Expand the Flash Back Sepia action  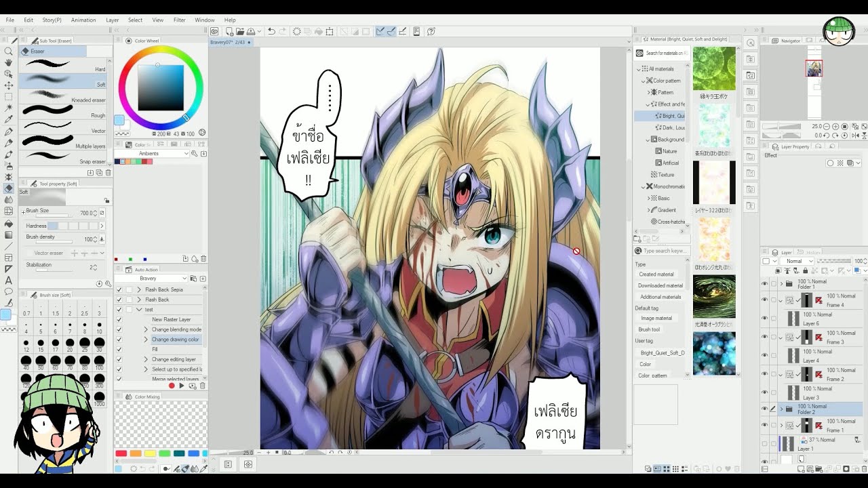[x=140, y=289]
